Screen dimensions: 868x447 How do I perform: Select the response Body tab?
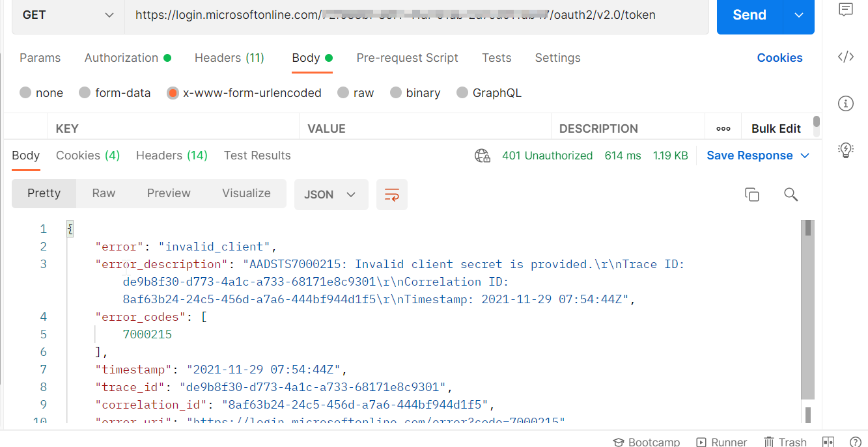click(x=26, y=156)
